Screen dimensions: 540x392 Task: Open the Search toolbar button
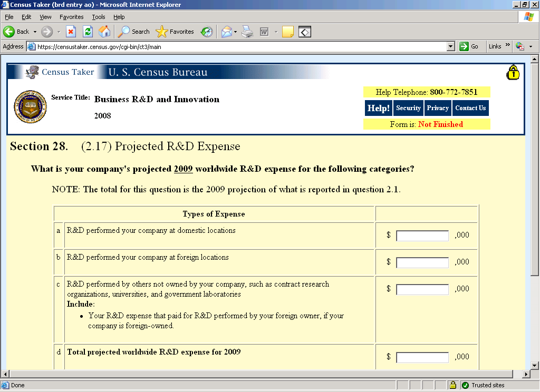pos(134,32)
